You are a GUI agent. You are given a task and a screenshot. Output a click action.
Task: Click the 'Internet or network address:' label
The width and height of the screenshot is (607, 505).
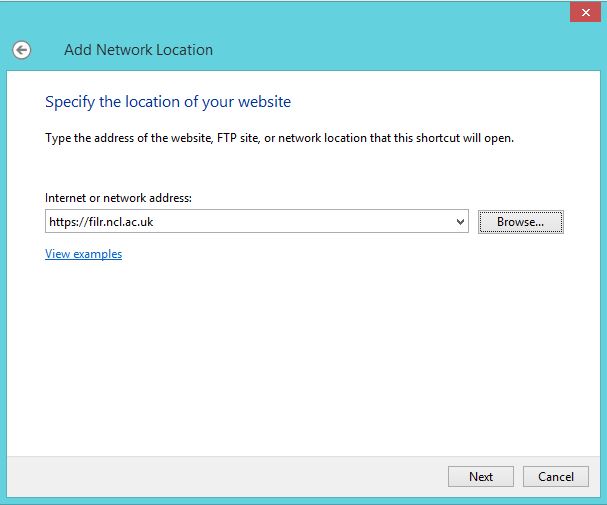[118, 198]
